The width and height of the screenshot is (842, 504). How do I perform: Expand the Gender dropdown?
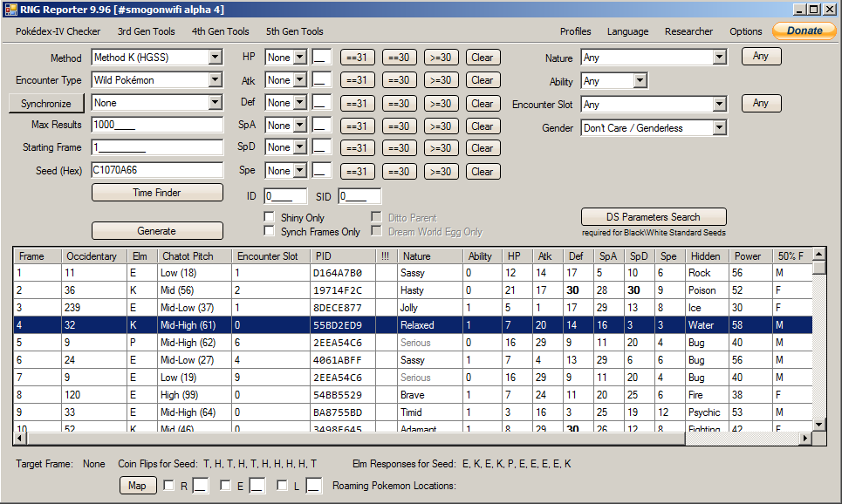tap(720, 128)
